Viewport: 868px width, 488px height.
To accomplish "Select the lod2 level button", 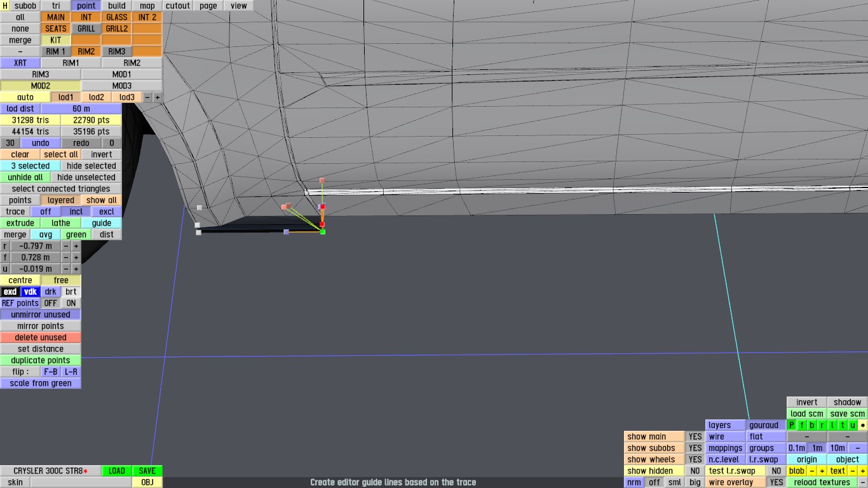I will 97,97.
